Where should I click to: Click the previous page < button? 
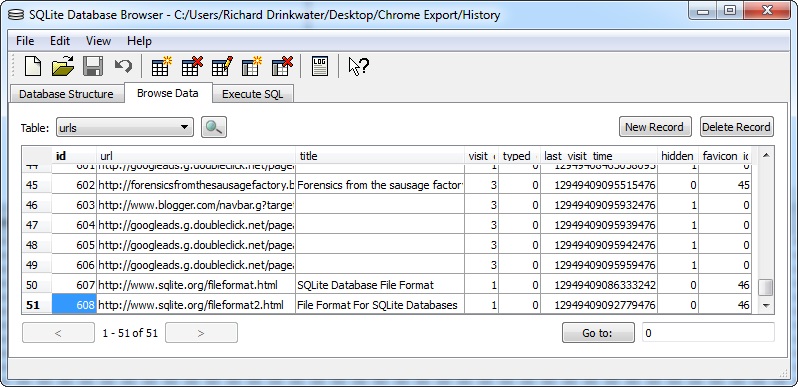(58, 333)
